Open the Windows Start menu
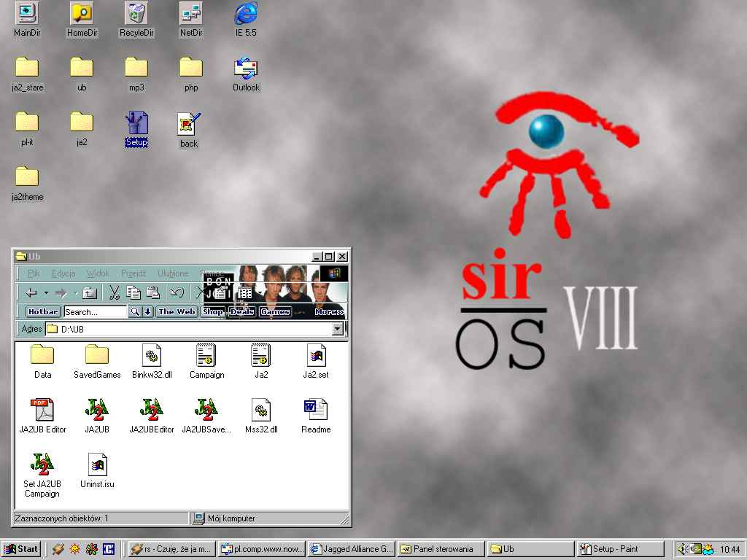The width and height of the screenshot is (747, 560). pos(20,549)
